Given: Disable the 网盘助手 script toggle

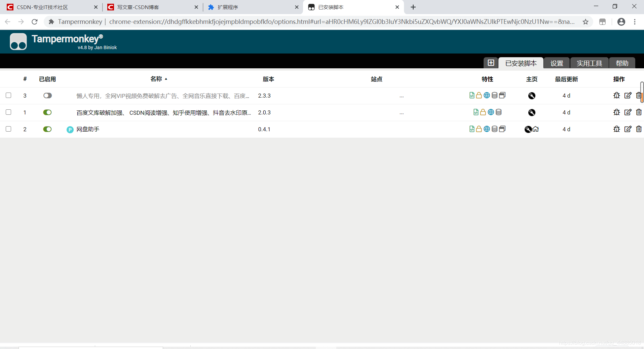Looking at the screenshot, I should coord(47,129).
